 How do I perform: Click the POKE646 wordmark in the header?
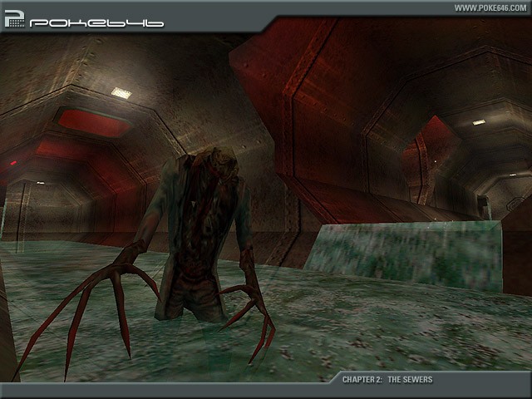point(96,22)
